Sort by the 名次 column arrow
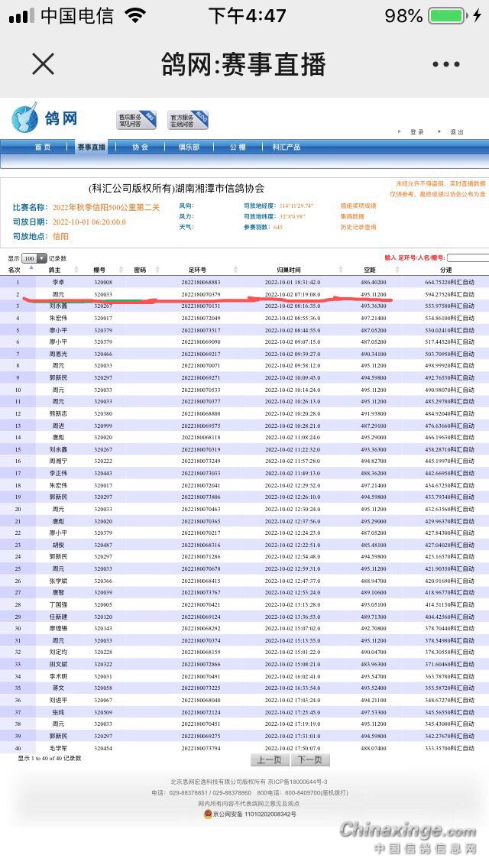The width and height of the screenshot is (489, 868). (x=31, y=268)
